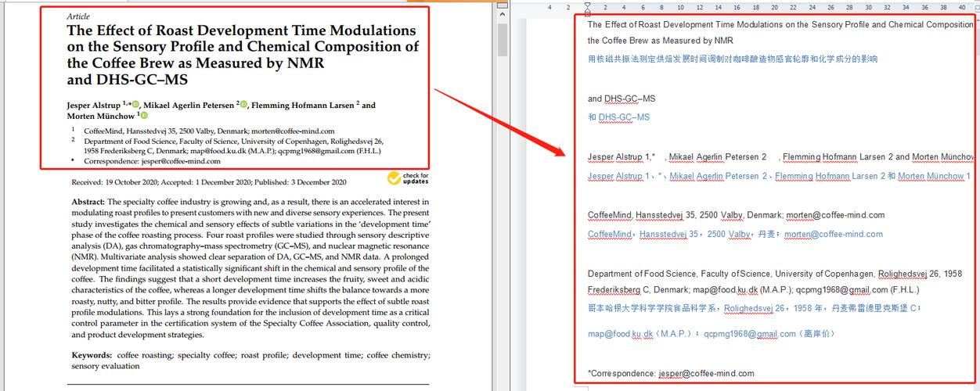Select hanging indent marker on ruler
The image size is (980, 391).
coord(588,13)
